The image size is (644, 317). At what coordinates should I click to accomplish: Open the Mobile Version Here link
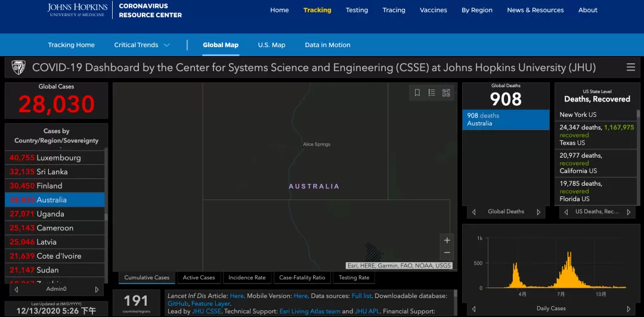pos(301,296)
